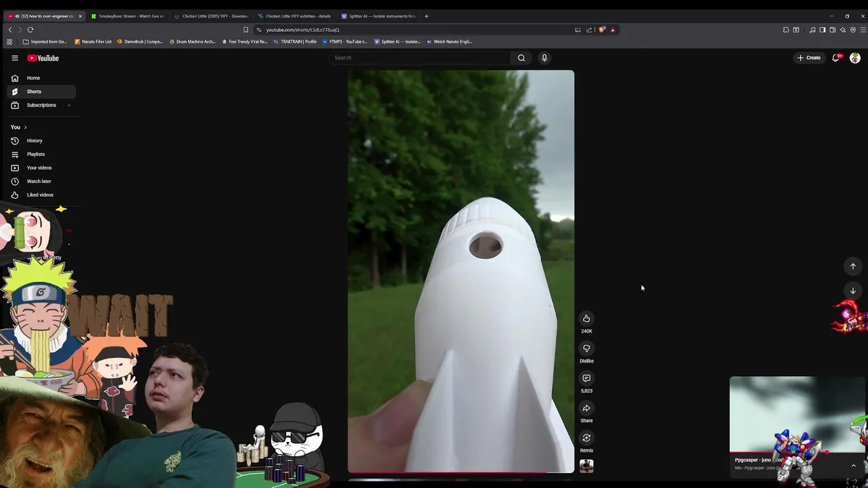The image size is (868, 488).
Task: Reload the current page
Action: [31, 30]
